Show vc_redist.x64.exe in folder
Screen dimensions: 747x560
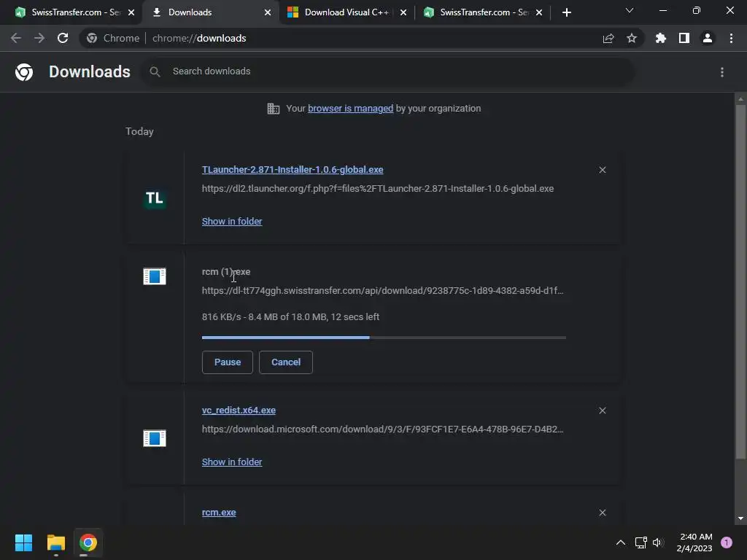[232, 462]
